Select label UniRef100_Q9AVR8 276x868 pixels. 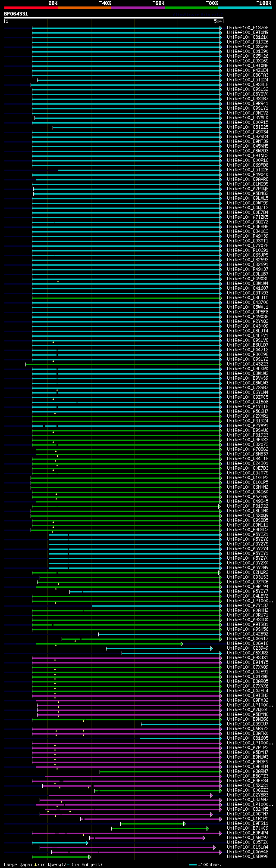tap(248, 180)
